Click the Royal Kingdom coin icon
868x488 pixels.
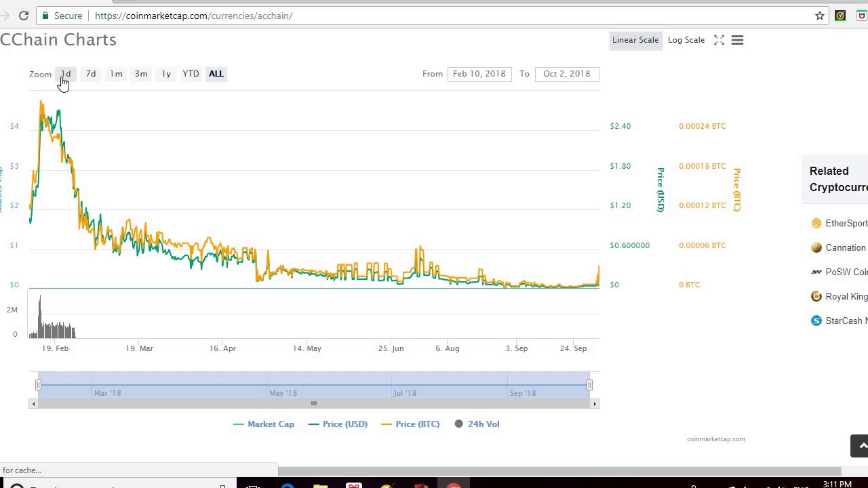[816, 296]
